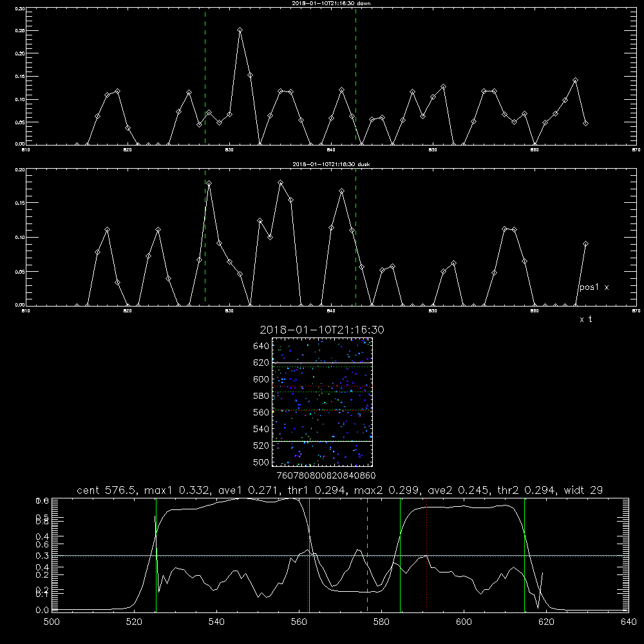Click the y-axis label 0.3 on the bottom plot
644x644 pixels.
(43, 556)
